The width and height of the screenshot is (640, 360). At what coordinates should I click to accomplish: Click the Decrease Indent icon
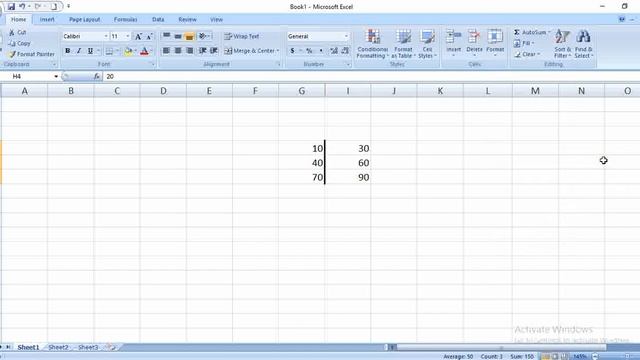(x=202, y=51)
